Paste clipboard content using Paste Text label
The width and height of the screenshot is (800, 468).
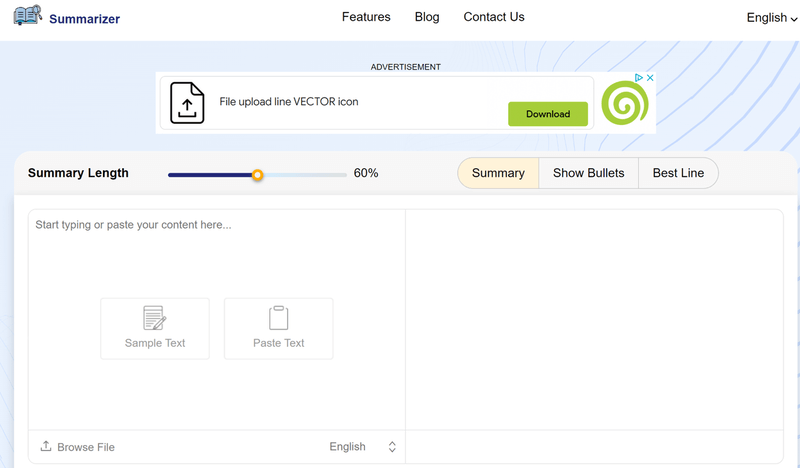(279, 343)
